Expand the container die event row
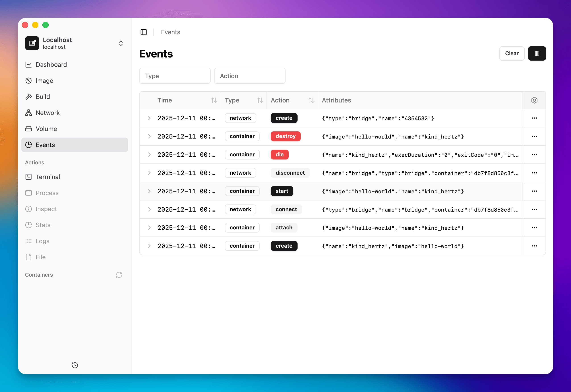This screenshot has width=571, height=392. tap(149, 155)
